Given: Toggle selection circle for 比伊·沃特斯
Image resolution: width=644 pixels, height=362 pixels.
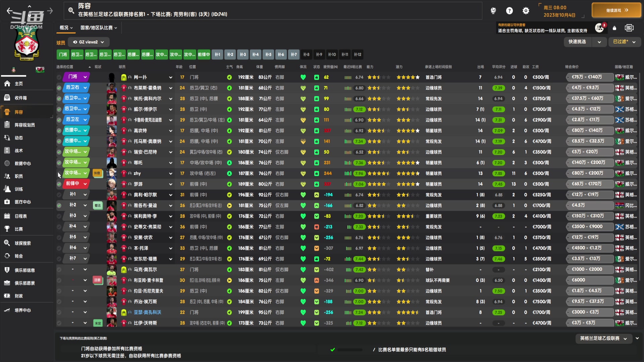Looking at the screenshot, I should 59,323.
